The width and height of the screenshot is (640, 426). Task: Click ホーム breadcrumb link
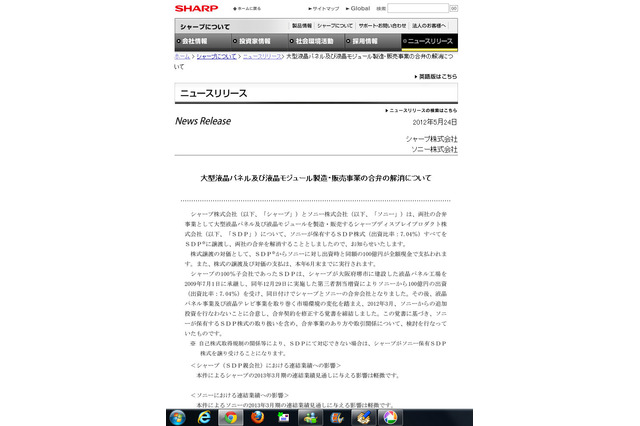click(182, 56)
